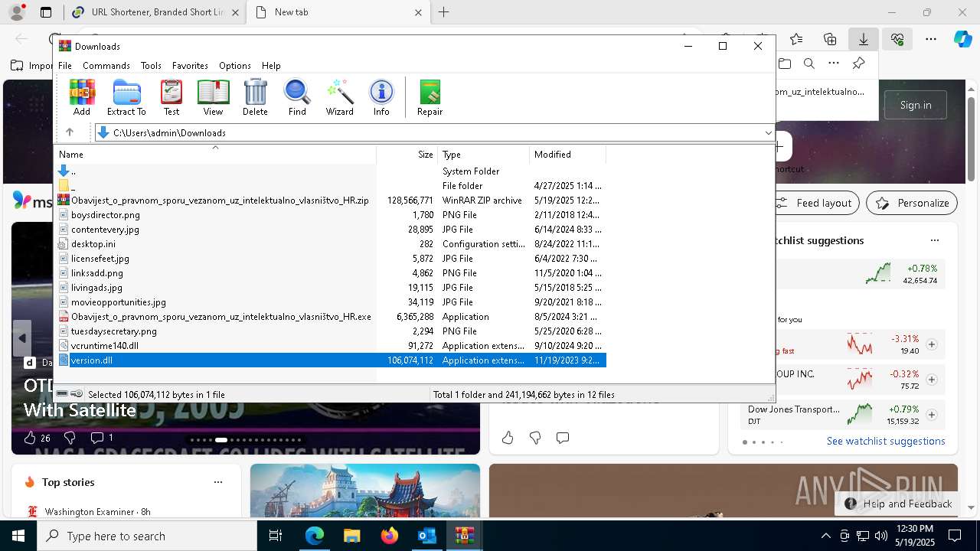Screen dimensions: 980x551
Task: Launch the Wizard tool
Action: (339, 97)
